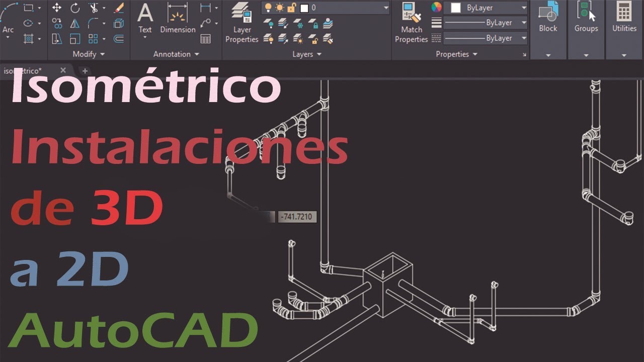Toggle layer 0 on/off lightbulb

pos(269,8)
